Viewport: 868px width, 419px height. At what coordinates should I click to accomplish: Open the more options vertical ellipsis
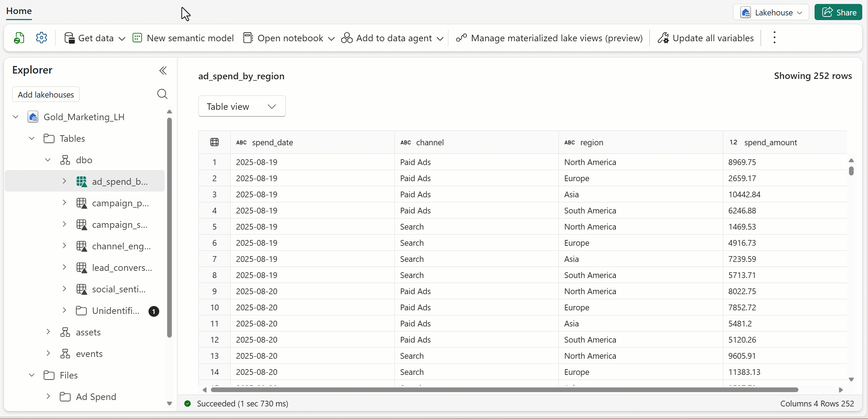point(774,38)
